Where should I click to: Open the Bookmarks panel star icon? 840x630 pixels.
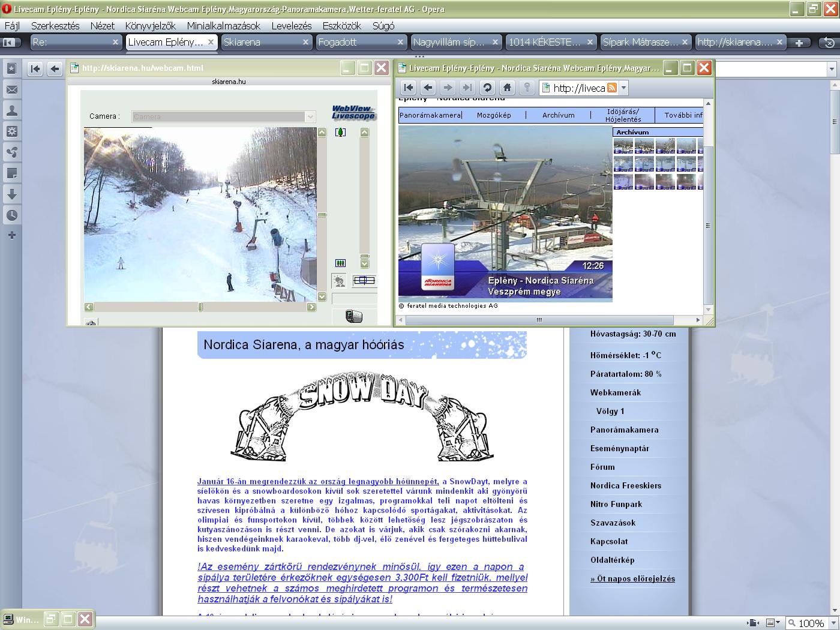11,69
